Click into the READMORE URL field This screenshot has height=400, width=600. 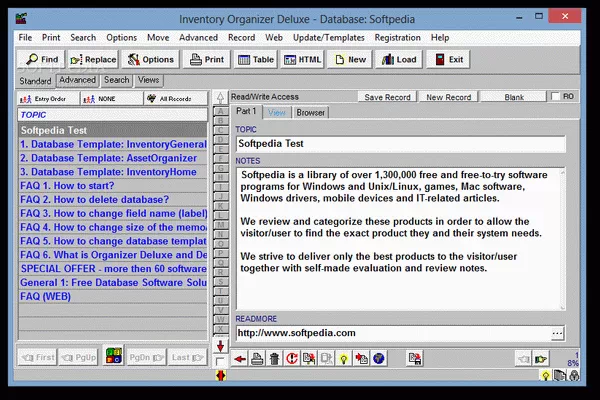393,333
